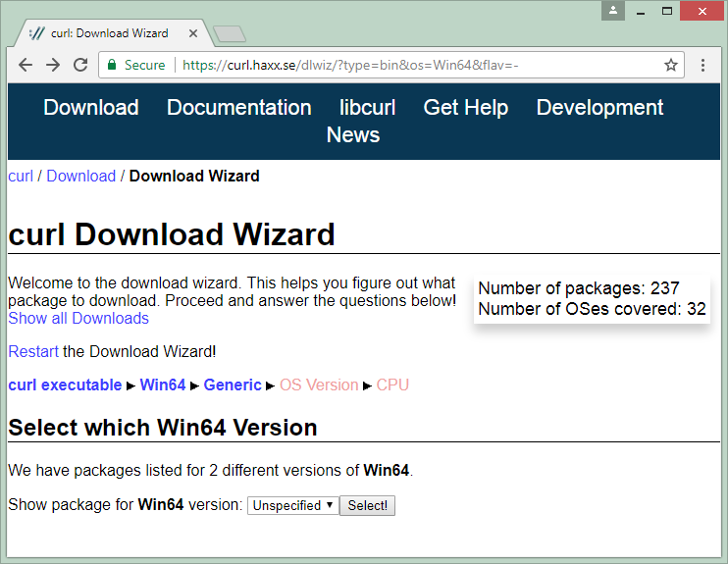The width and height of the screenshot is (728, 564).
Task: Open the Get Help nav item
Action: click(466, 107)
